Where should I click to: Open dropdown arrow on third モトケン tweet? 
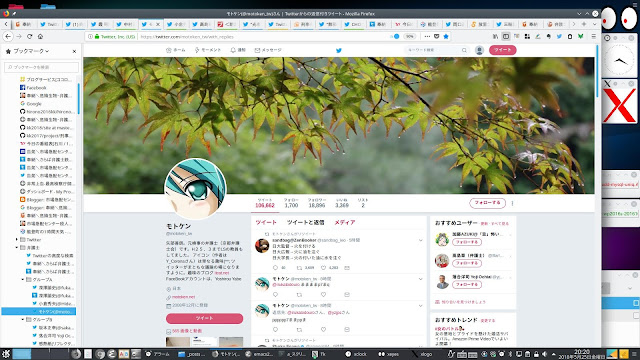coord(420,305)
